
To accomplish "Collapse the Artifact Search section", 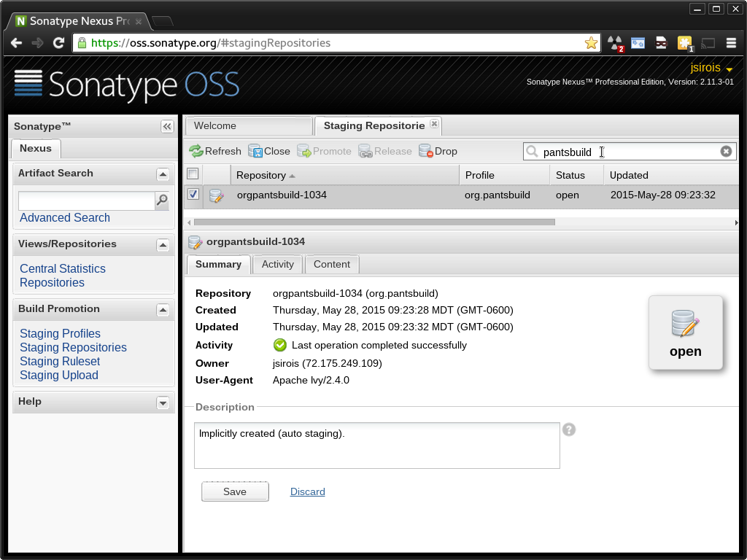I will point(163,174).
